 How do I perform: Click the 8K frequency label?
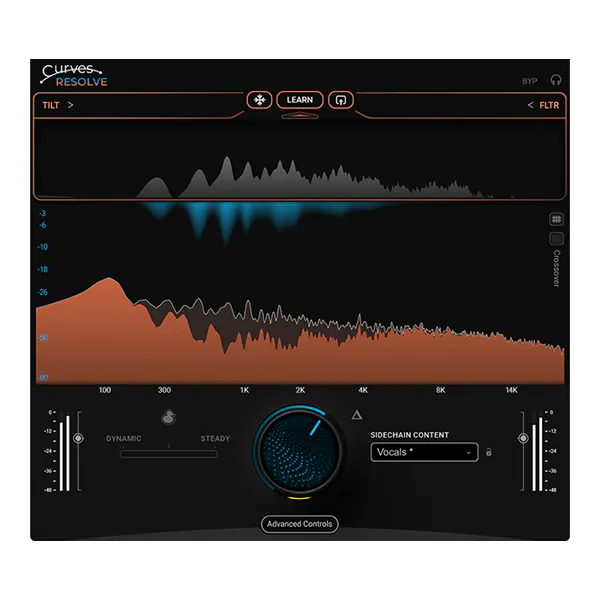440,390
